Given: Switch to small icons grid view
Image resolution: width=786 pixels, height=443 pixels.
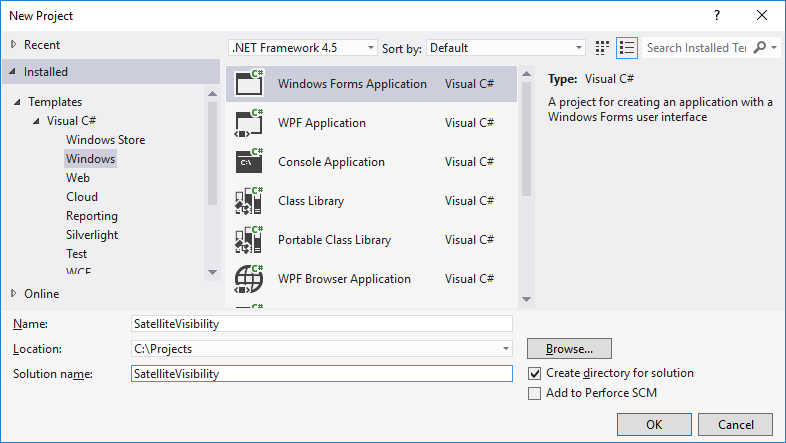Looking at the screenshot, I should point(602,47).
